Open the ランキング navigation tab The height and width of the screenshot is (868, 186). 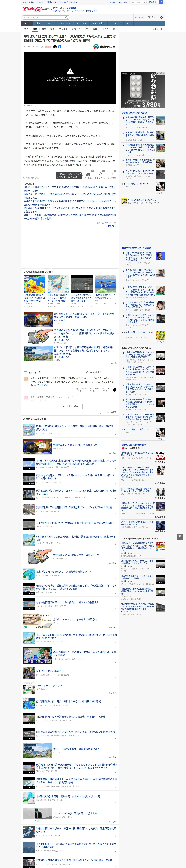[115, 24]
